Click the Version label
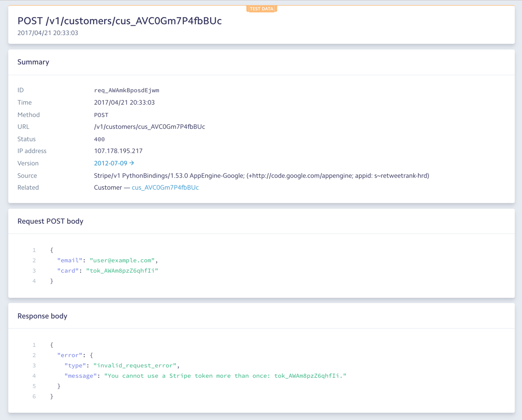Image resolution: width=522 pixels, height=420 pixels. (x=28, y=163)
